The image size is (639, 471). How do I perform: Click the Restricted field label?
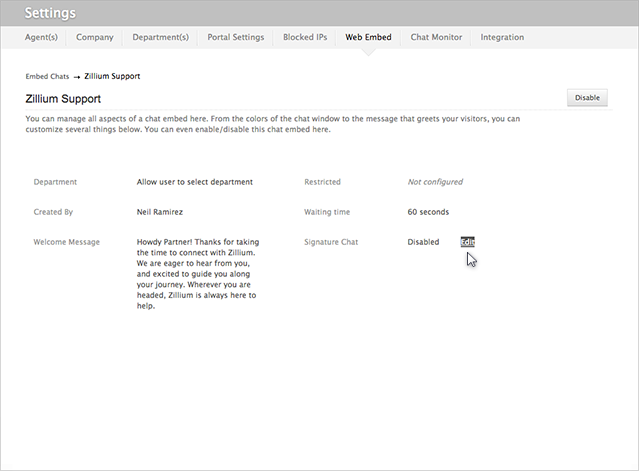pyautogui.click(x=322, y=182)
